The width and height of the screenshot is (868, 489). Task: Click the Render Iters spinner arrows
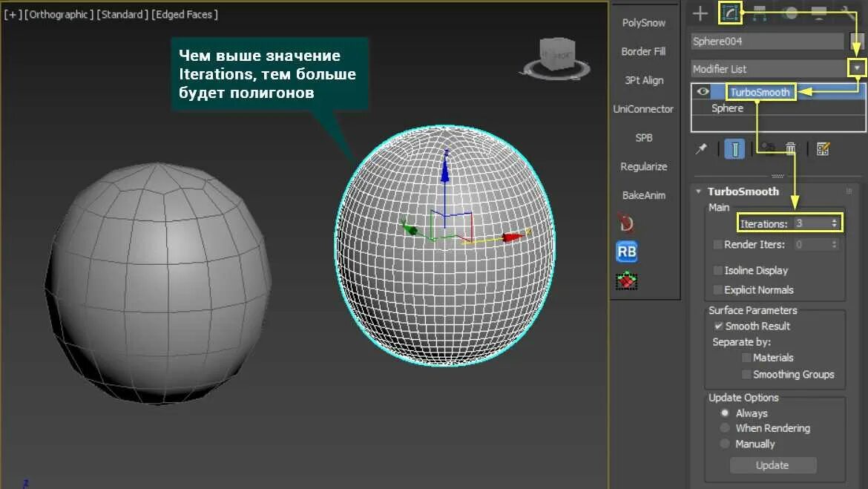click(834, 244)
